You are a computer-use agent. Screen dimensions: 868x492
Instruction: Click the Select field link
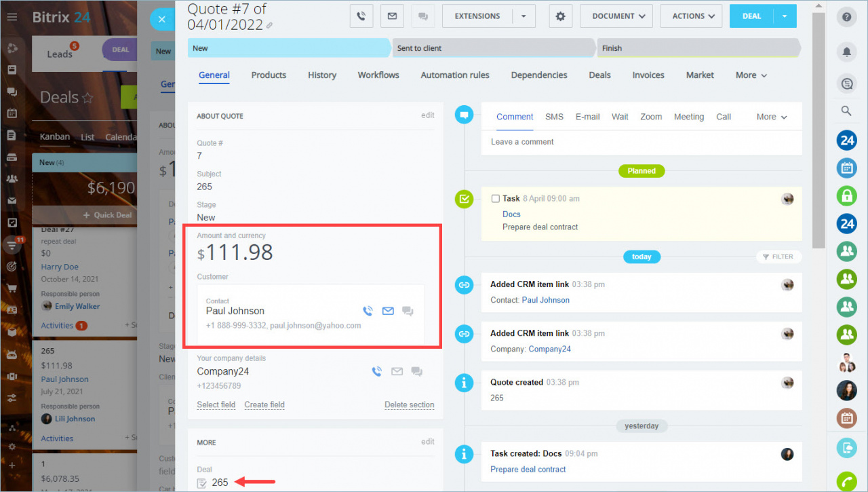point(216,405)
